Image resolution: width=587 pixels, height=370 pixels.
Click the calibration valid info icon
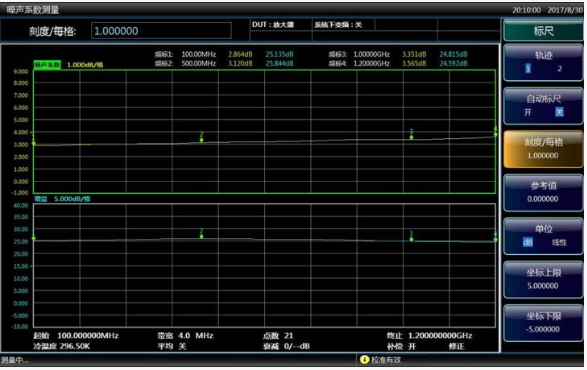tap(364, 360)
